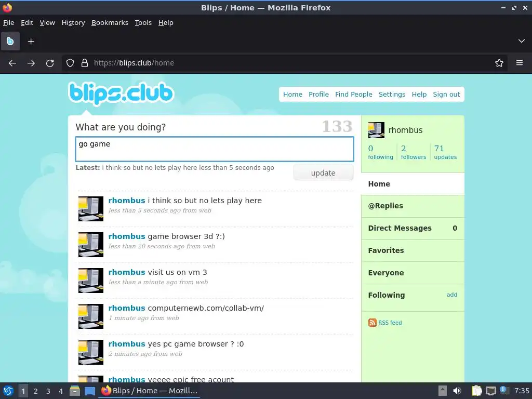532x399 pixels.
Task: View 0 following count
Action: point(380,152)
